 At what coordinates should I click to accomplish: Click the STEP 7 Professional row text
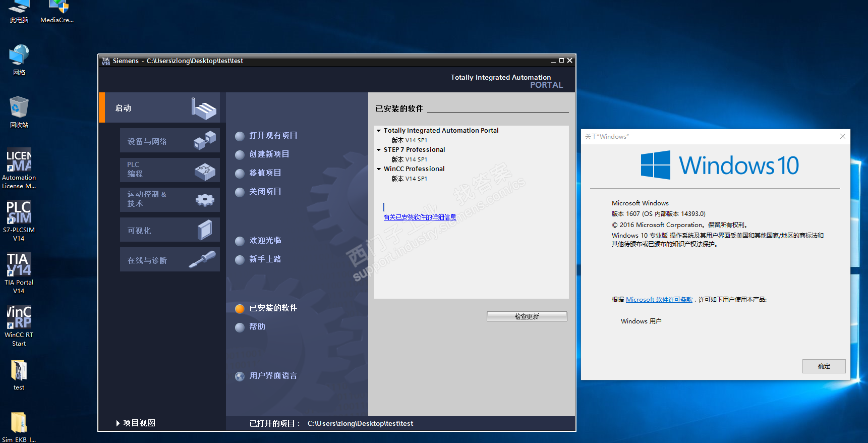(x=414, y=150)
